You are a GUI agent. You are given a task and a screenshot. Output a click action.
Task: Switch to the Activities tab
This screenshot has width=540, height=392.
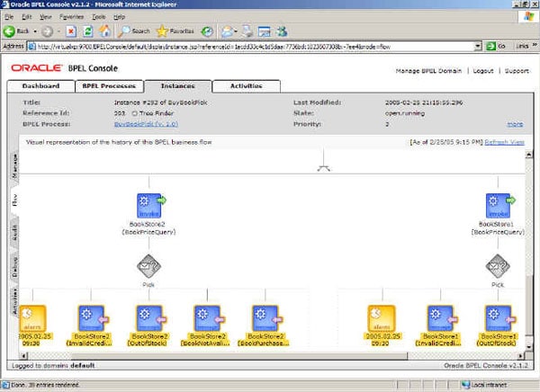(x=247, y=86)
